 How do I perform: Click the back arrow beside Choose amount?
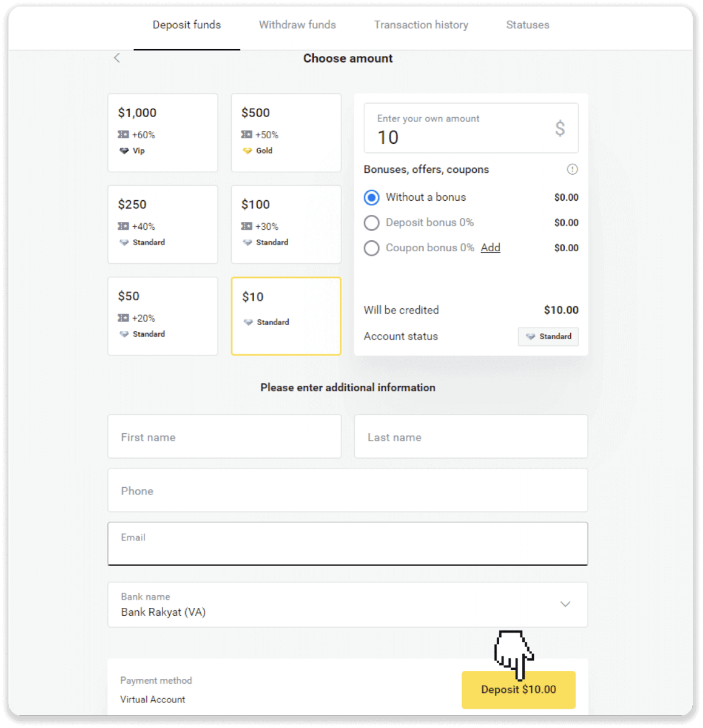pos(117,58)
